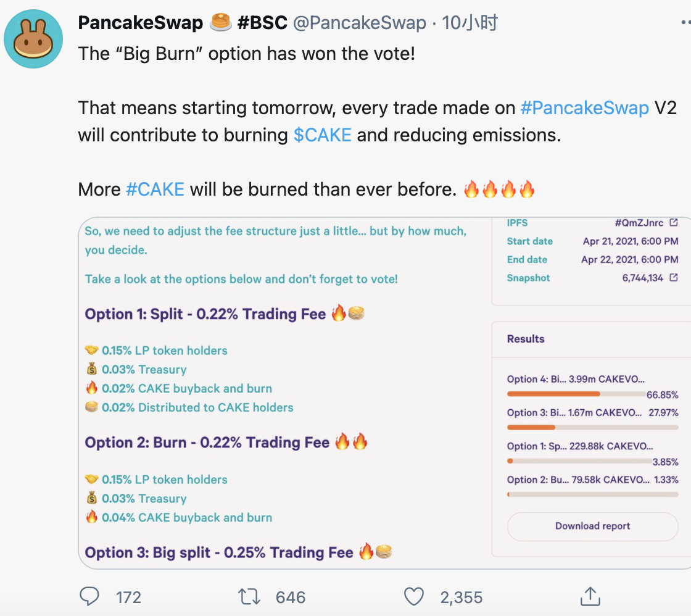Click the retweet count 646
Viewport: 691px width, 616px height.
(291, 597)
